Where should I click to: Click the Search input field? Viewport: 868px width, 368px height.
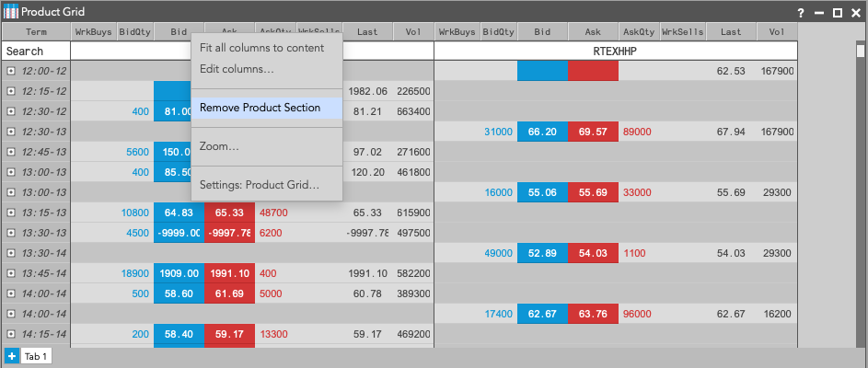[x=37, y=52]
